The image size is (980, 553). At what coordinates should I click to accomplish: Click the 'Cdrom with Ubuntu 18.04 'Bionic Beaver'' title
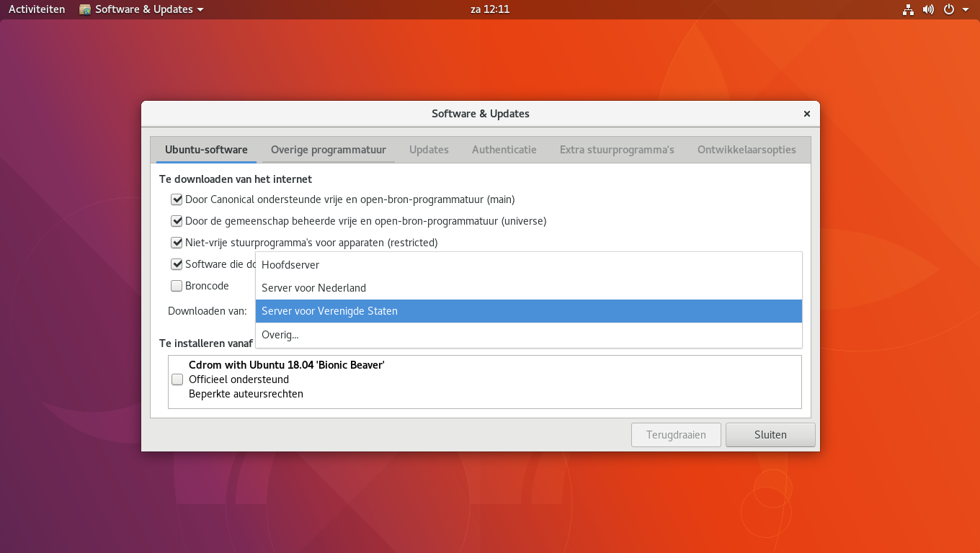287,365
